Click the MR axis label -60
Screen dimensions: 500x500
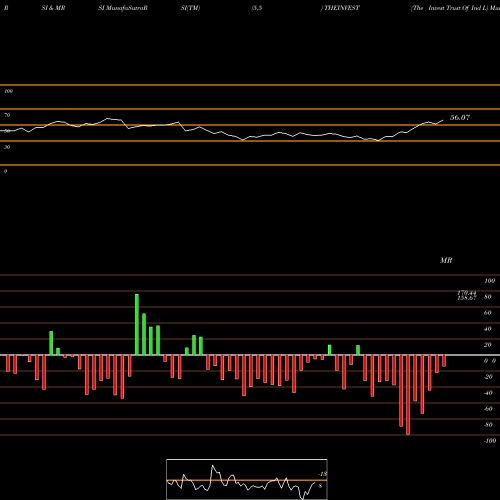pyautogui.click(x=488, y=409)
